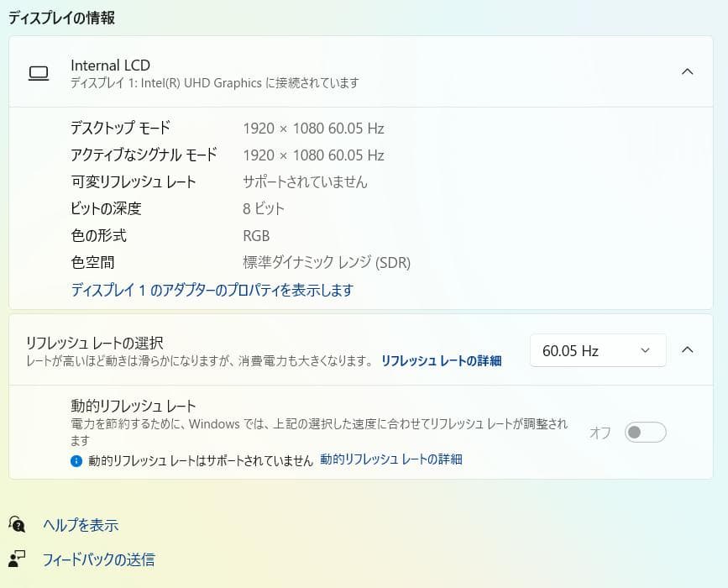Click the chevron inside the 60.05 Hz selector
This screenshot has width=728, height=588.
tap(644, 350)
